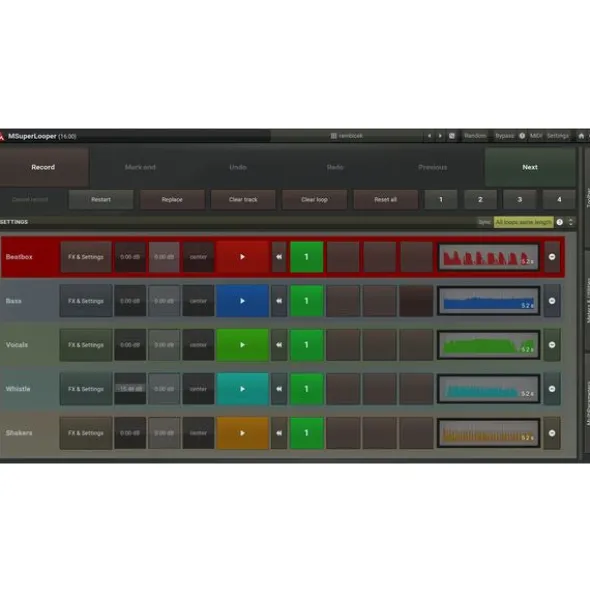Image resolution: width=590 pixels, height=591 pixels.
Task: Click the minus icon on Beatbox row
Action: point(552,257)
